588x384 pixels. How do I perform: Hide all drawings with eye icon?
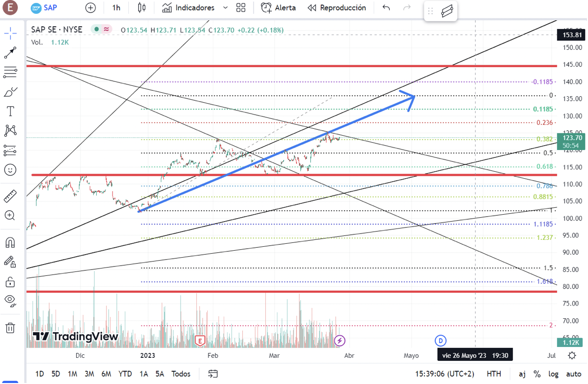coord(10,301)
